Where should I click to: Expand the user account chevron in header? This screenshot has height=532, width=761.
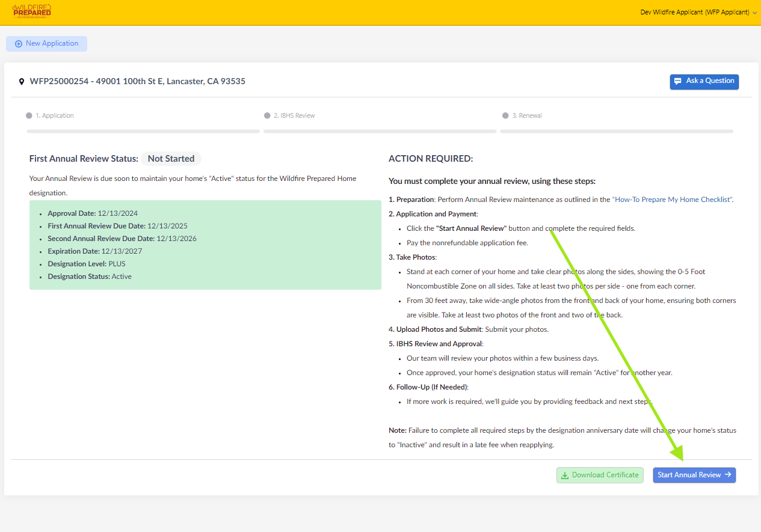tap(754, 13)
